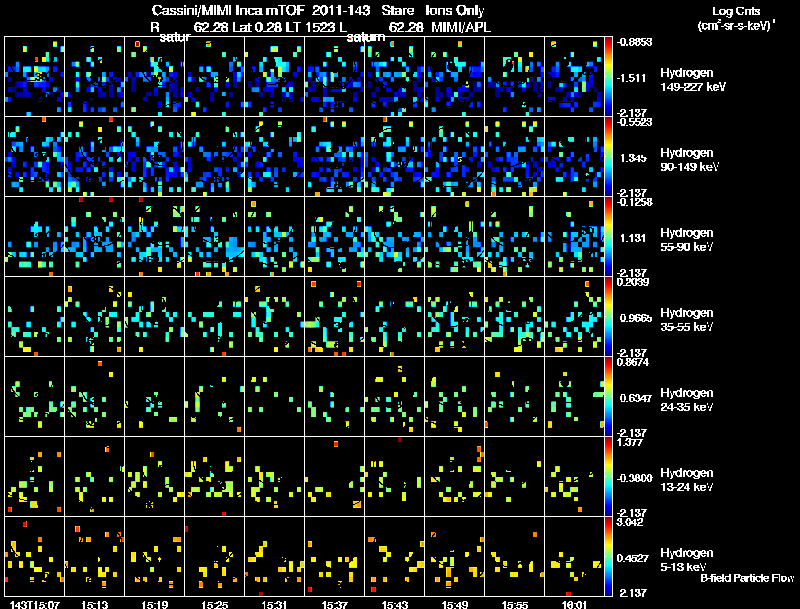The image size is (800, 609).
Task: Click the colorbar beside Hydrogen 55-90 keV
Action: [609, 237]
